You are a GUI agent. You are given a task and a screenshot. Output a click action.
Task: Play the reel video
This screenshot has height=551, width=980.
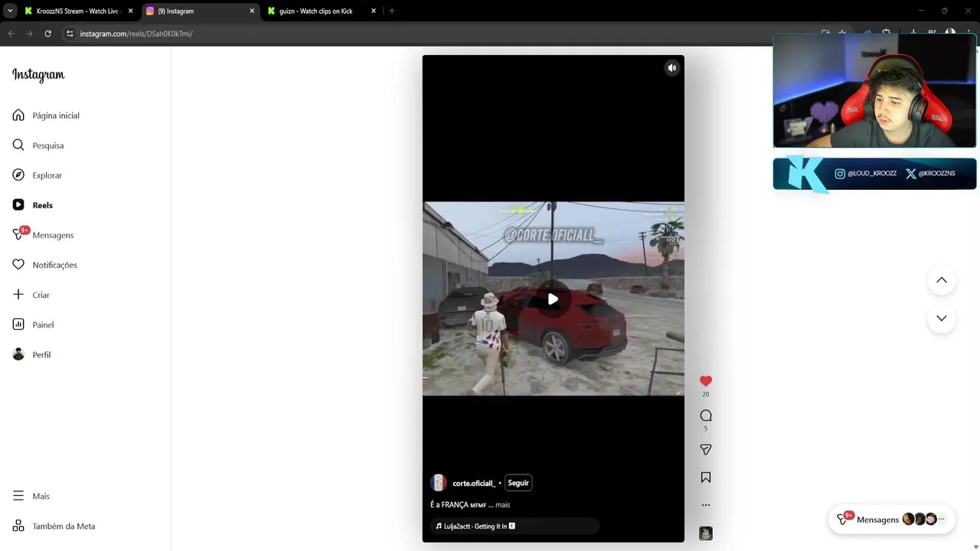(x=553, y=299)
